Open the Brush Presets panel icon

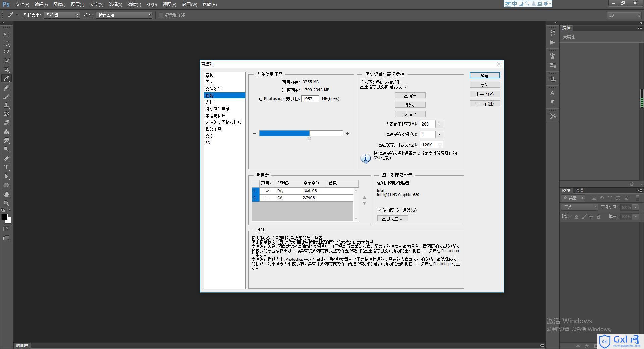click(553, 56)
